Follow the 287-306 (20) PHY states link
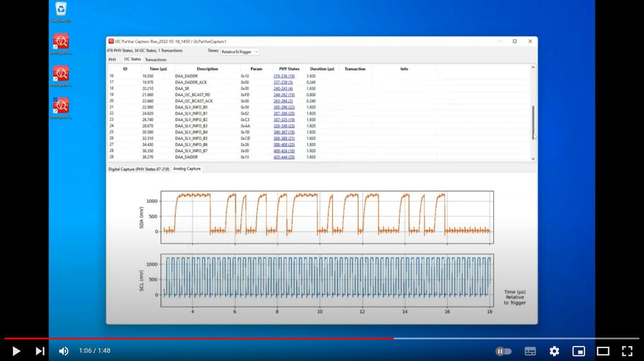 [x=284, y=113]
